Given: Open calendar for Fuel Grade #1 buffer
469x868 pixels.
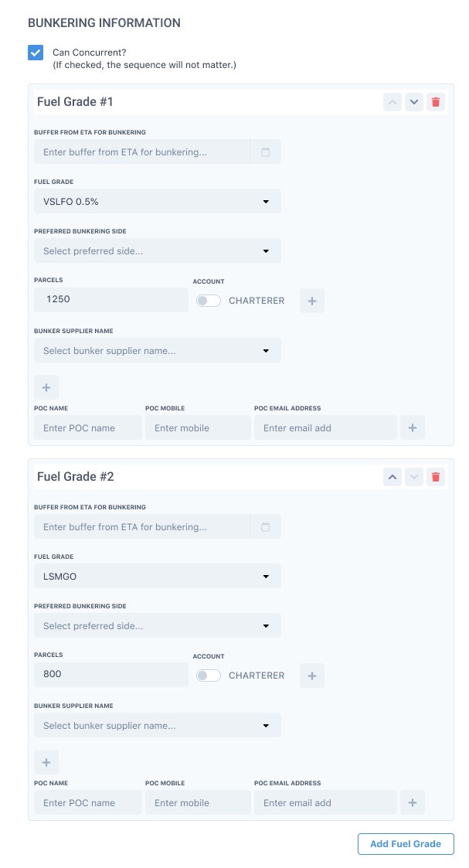Looking at the screenshot, I should 265,152.
